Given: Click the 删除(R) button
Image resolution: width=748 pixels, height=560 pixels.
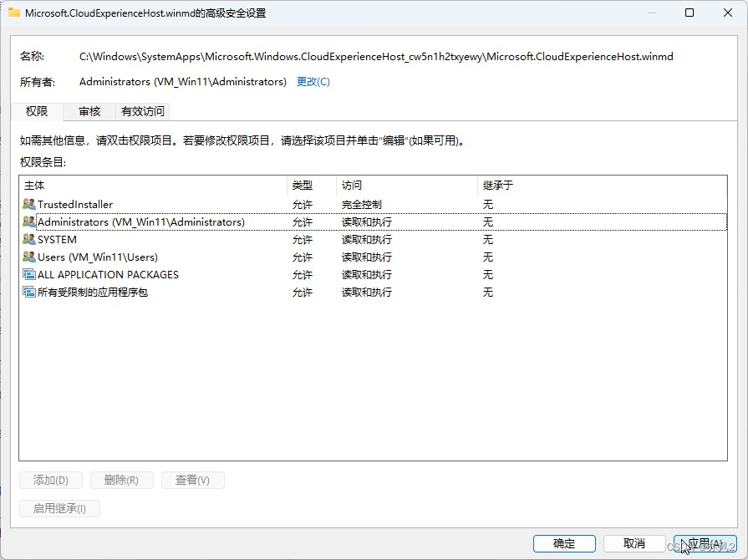Looking at the screenshot, I should 122,480.
